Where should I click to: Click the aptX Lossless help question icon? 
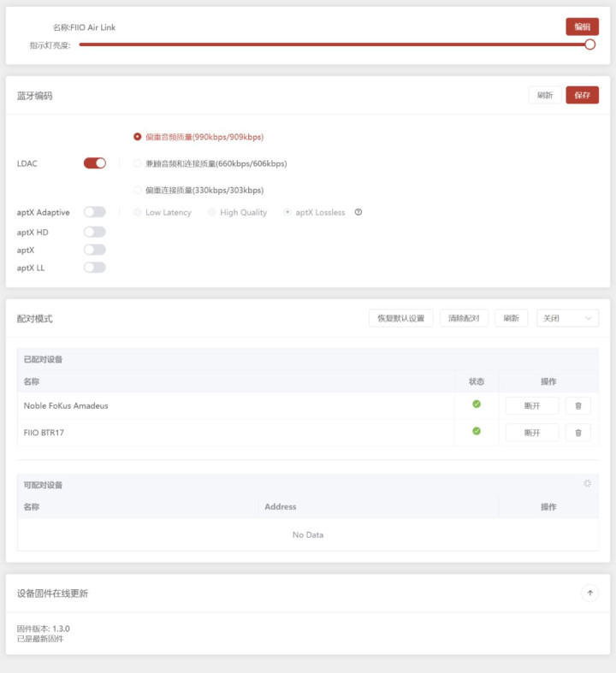358,212
